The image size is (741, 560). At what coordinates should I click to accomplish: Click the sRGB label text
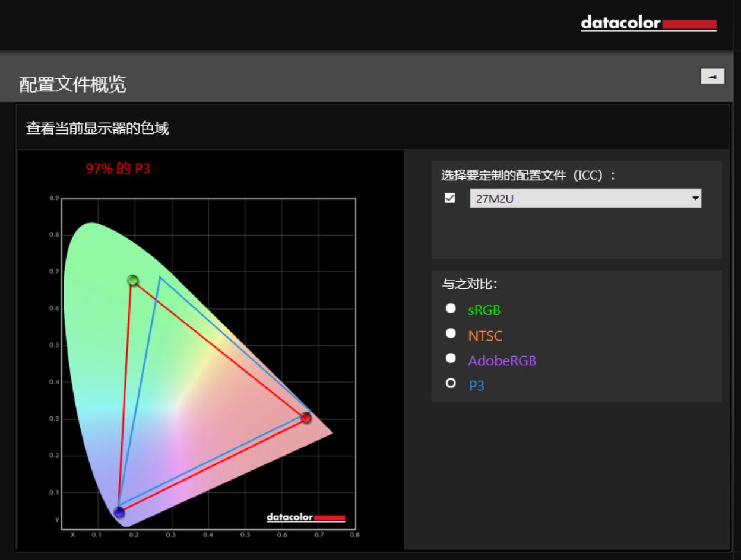(x=484, y=310)
